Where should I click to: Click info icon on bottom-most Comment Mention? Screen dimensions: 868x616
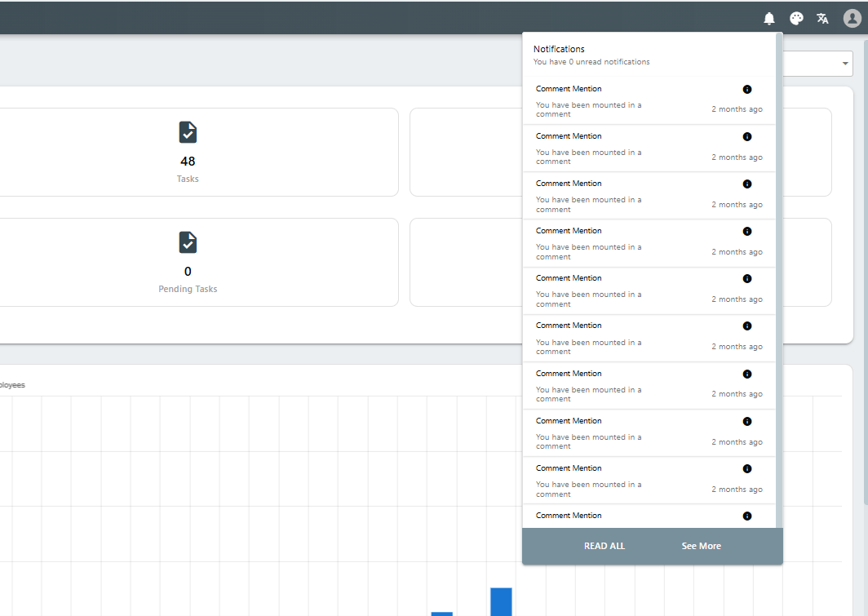click(x=746, y=516)
